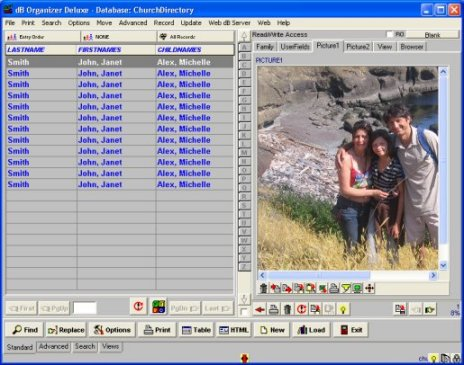Switch to the Family tab
The image size is (464, 365).
point(265,47)
